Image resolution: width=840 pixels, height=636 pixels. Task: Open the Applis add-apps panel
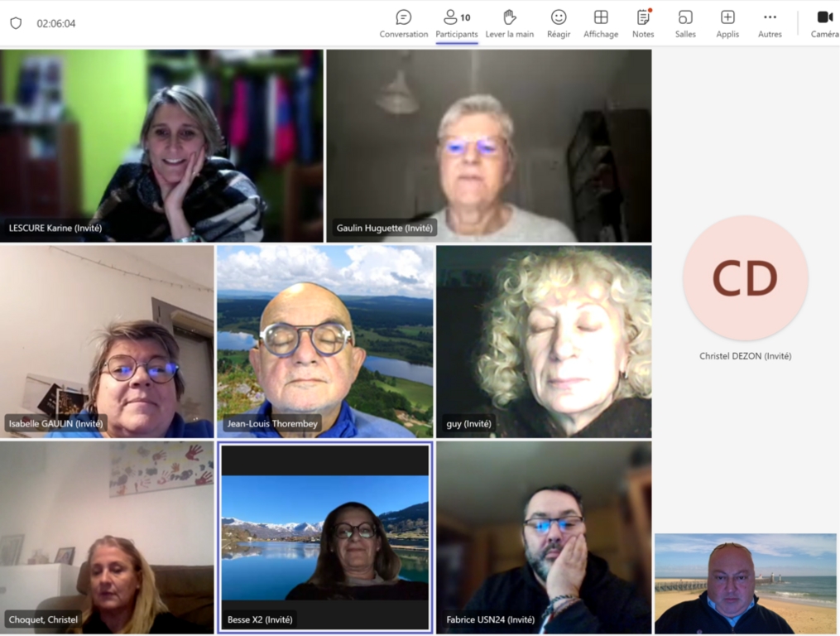(x=727, y=24)
